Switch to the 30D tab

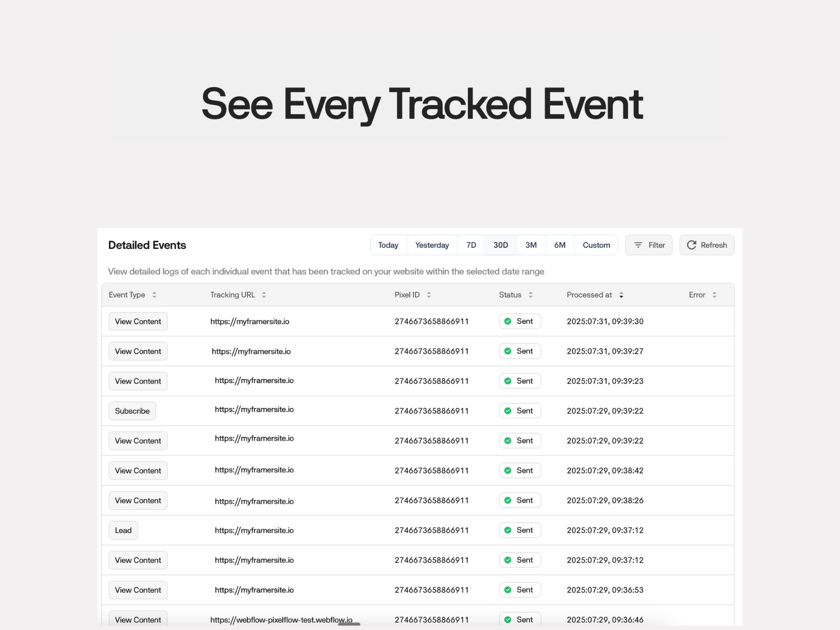(x=500, y=245)
